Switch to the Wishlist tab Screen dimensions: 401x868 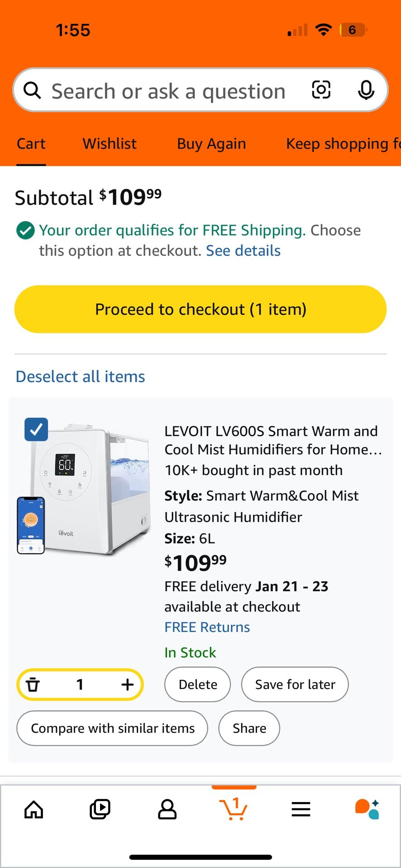pos(110,144)
